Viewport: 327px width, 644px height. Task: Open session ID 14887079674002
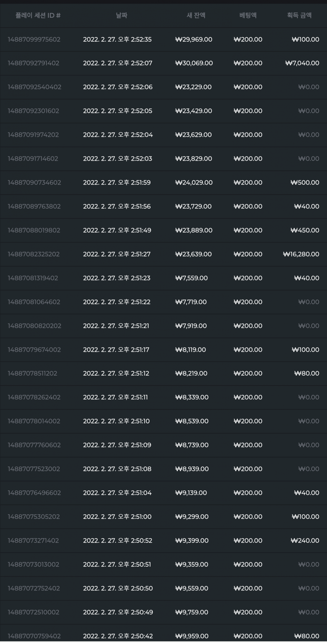pos(34,350)
